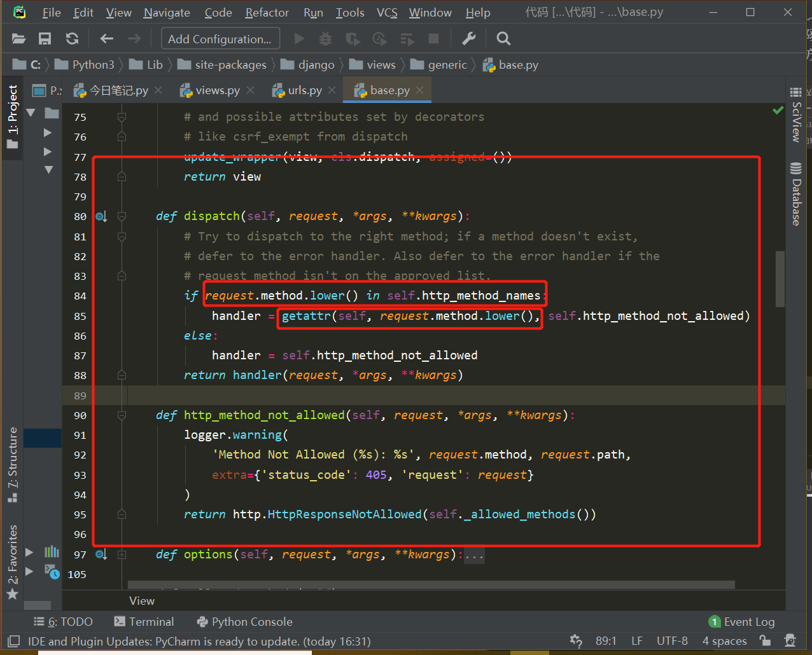Click the IDE and Plugin Updates status message
Image resolution: width=812 pixels, height=655 pixels.
coord(199,641)
